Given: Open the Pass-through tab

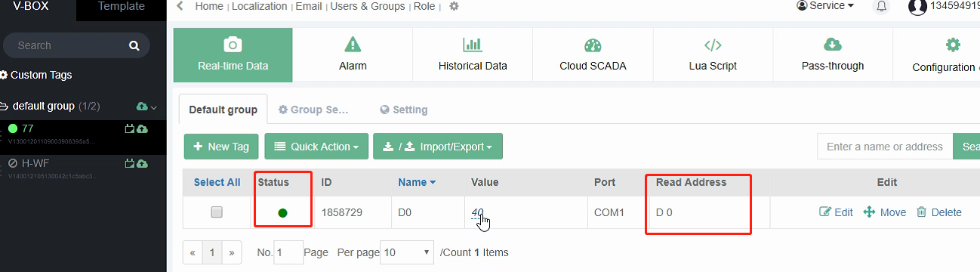Looking at the screenshot, I should point(833,54).
